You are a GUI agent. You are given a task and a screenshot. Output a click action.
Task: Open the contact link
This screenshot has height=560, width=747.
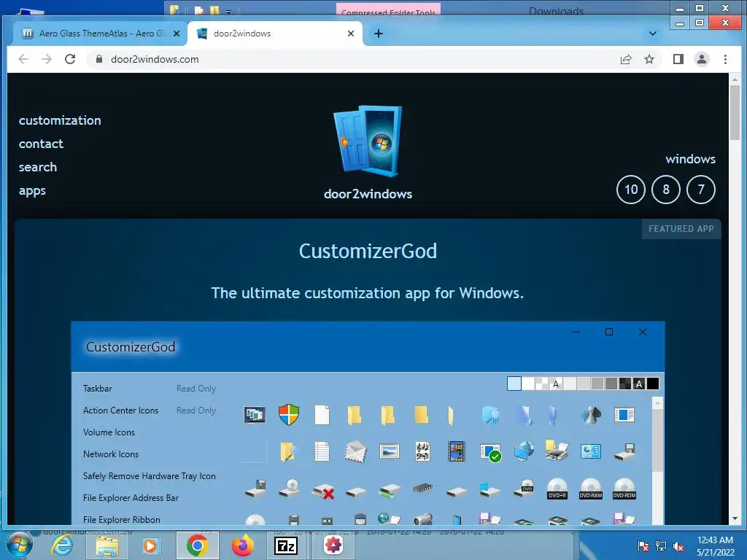[x=41, y=144]
